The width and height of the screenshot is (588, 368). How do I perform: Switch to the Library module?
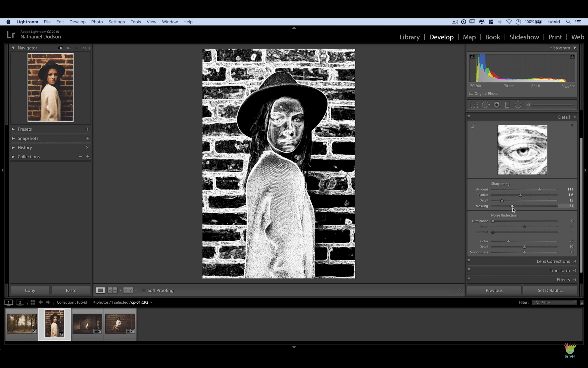409,37
